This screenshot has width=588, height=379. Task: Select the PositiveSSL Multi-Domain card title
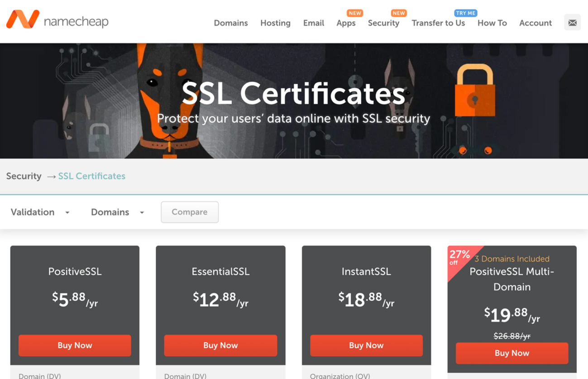click(x=512, y=279)
